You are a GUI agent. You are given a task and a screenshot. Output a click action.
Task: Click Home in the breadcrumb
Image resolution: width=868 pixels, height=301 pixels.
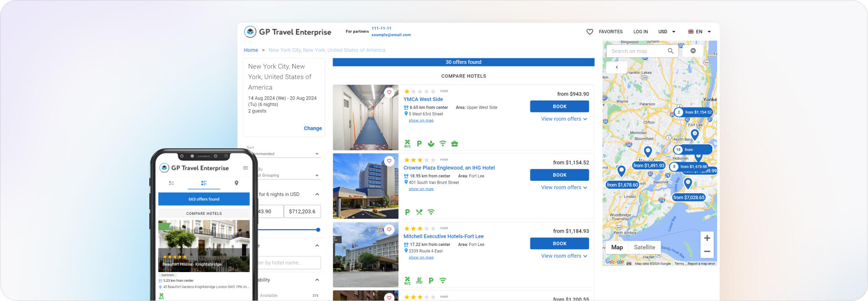tap(251, 50)
